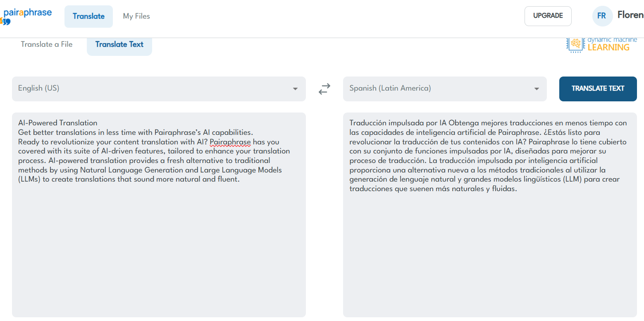This screenshot has width=644, height=321.
Task: Open the FR user avatar
Action: click(602, 16)
